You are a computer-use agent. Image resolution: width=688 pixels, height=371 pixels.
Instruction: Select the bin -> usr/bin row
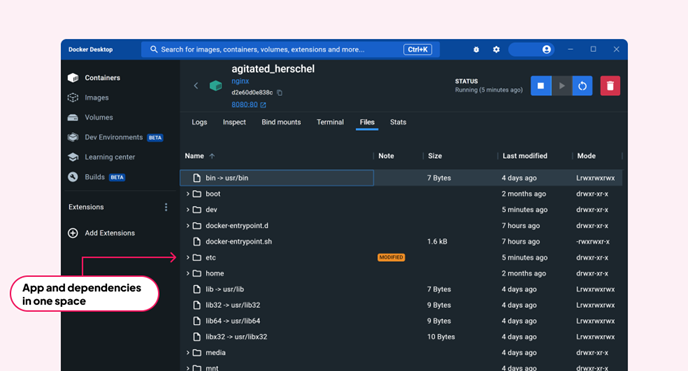coord(401,178)
